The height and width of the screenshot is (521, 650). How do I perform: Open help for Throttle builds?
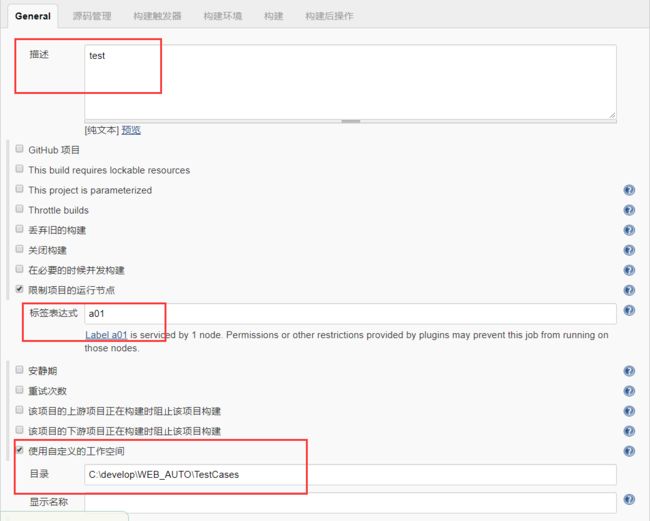click(629, 210)
